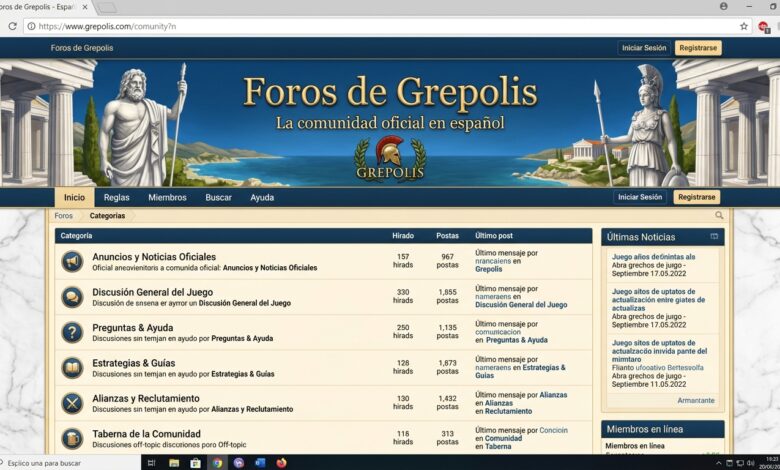The image size is (780, 470).
Task: Select the Buscar navigation tab
Action: 218,197
